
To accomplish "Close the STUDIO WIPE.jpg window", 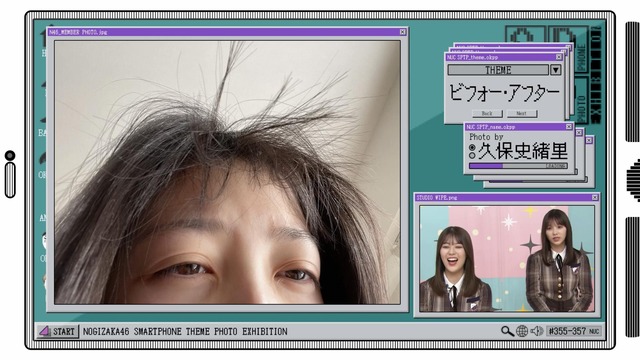I will pos(595,198).
